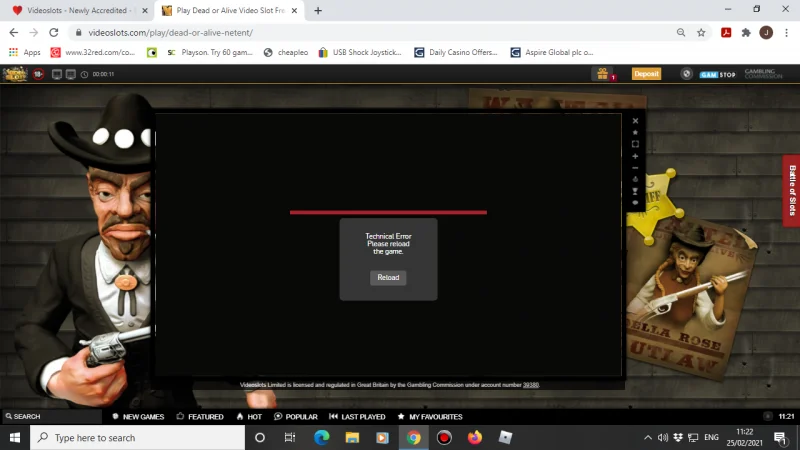Close the Play Dead or Alive browser tab
This screenshot has width=800, height=450.
click(294, 11)
